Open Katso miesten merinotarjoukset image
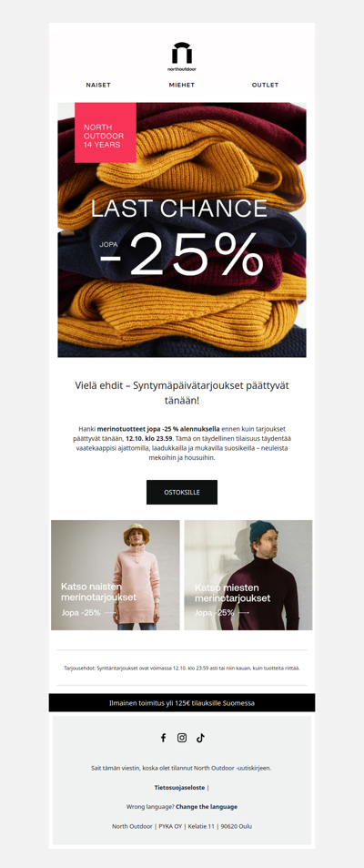This screenshot has width=364, height=868. coord(248,575)
